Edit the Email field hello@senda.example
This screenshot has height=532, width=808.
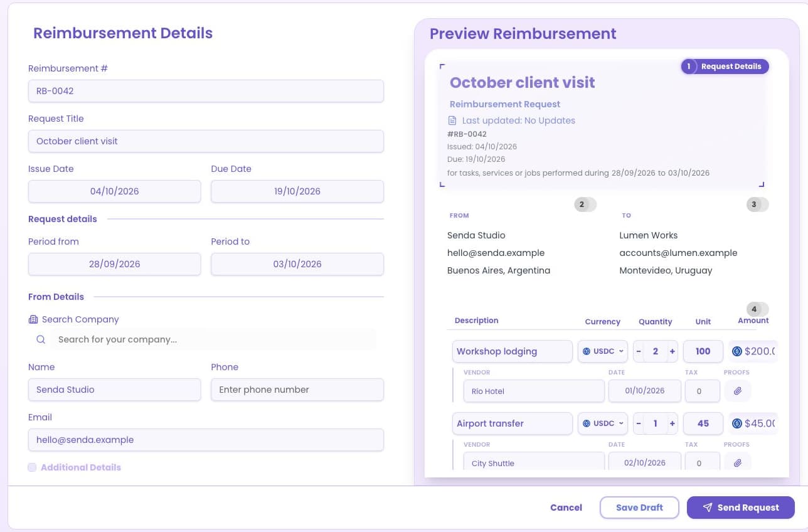(206, 440)
